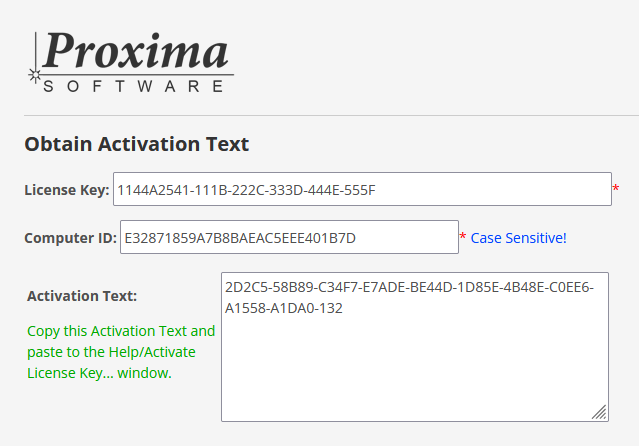Click the green License Key... window. line
The width and height of the screenshot is (639, 446).
[x=99, y=373]
